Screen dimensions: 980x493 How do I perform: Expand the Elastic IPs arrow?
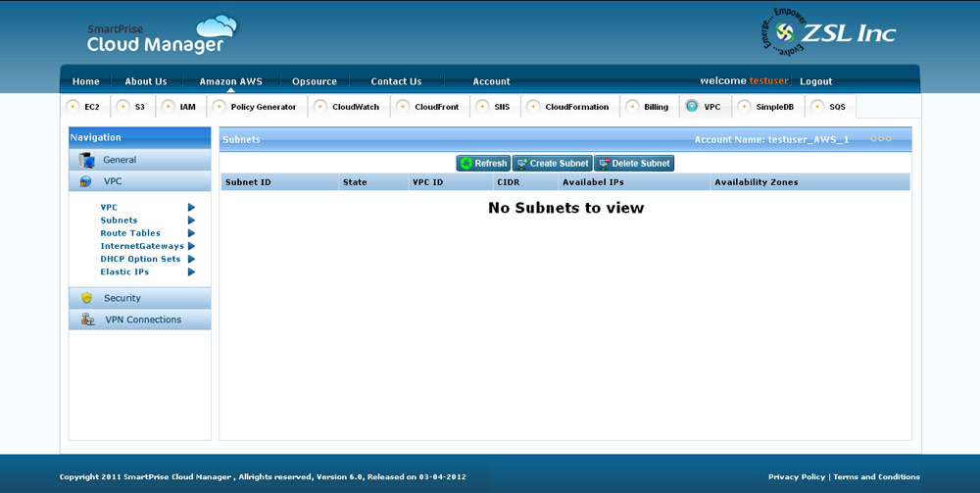191,271
